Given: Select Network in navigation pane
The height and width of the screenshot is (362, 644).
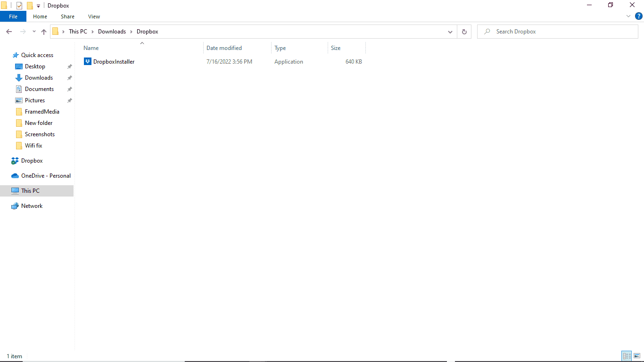Looking at the screenshot, I should (32, 206).
